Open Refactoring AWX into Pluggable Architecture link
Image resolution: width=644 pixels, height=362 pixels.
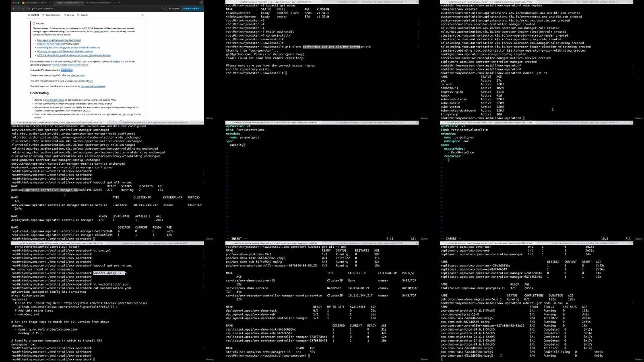(68, 48)
